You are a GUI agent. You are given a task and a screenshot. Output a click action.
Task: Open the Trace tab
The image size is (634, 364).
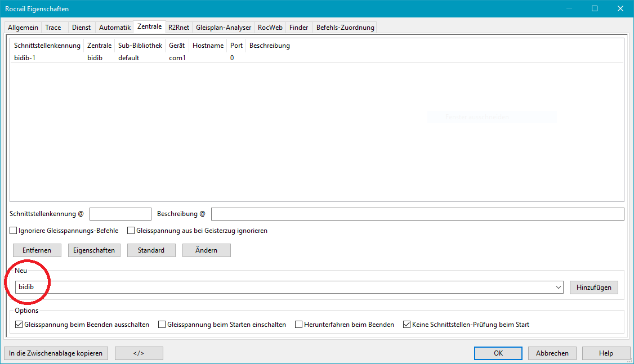tap(53, 28)
